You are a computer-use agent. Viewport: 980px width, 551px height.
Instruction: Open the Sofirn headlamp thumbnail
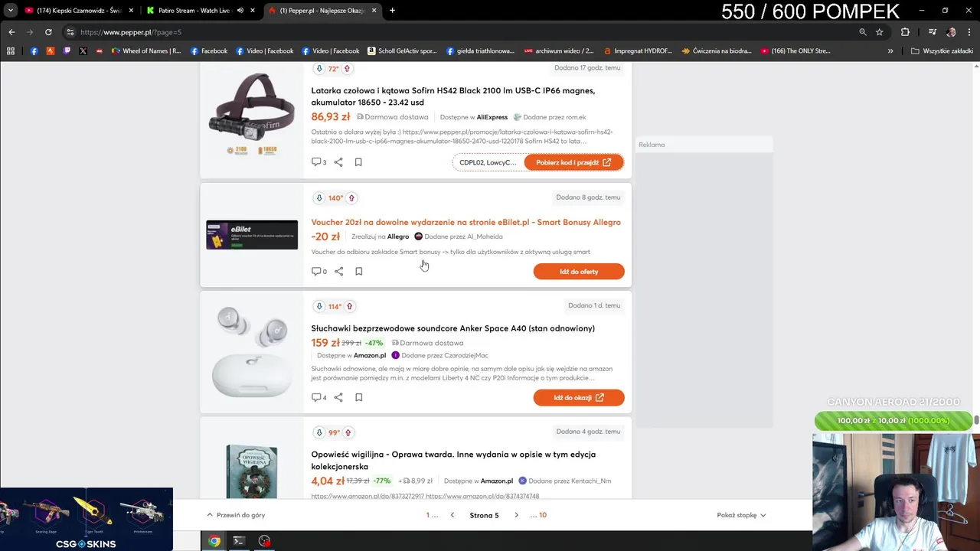(x=251, y=114)
